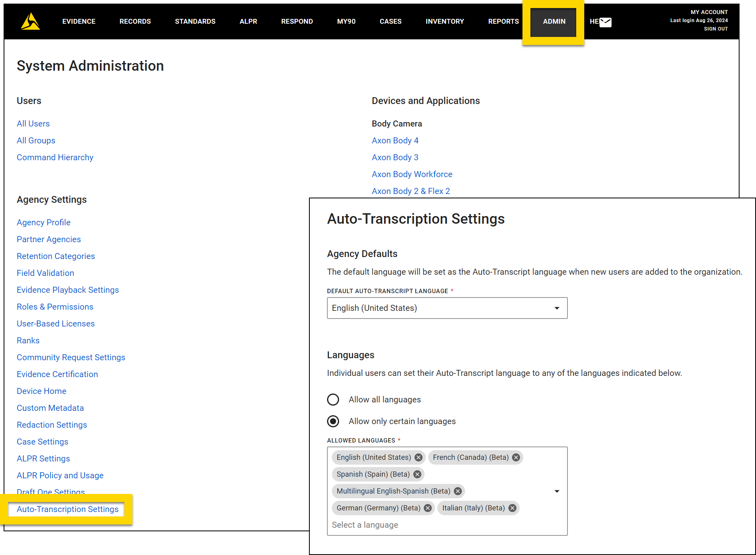Open the Roles & Permissions page

(55, 306)
